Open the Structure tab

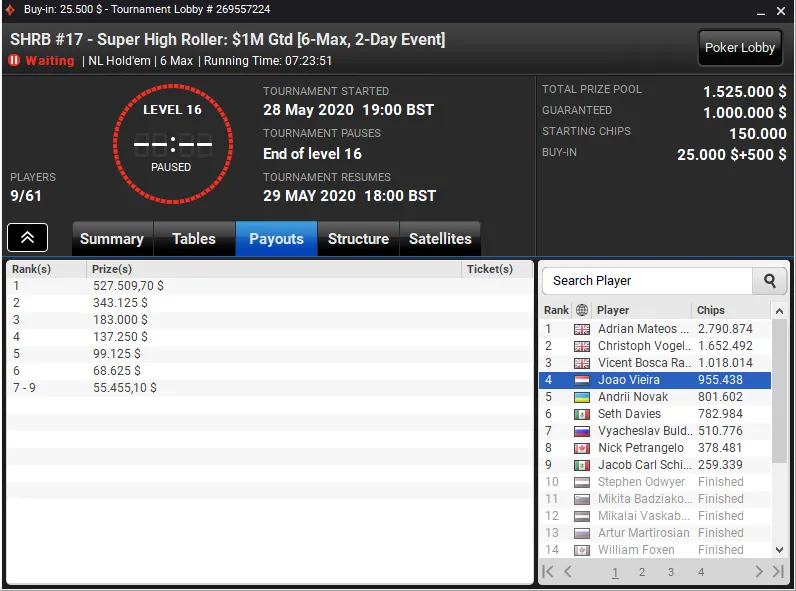[x=358, y=239]
